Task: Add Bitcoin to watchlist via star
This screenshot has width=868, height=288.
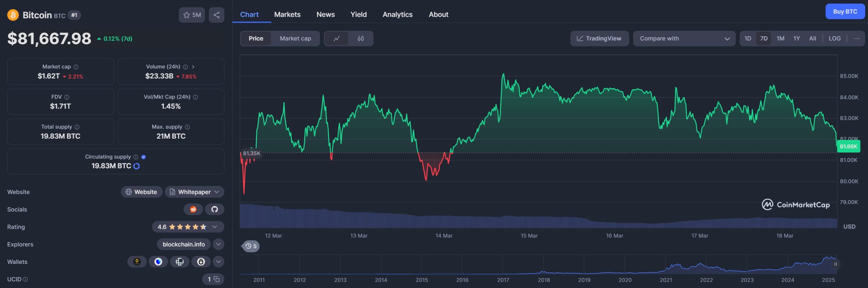Action: (x=192, y=15)
